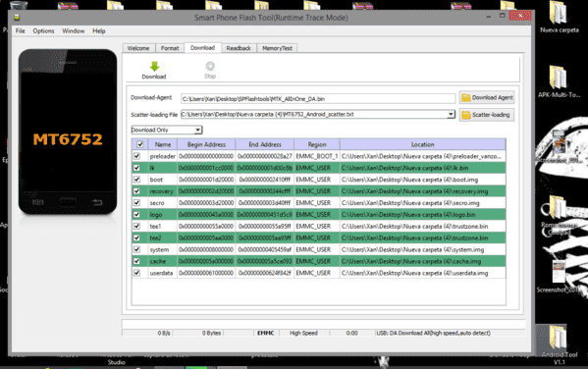Click the system.img location cell
Image resolution: width=588 pixels, height=369 pixels.
point(423,249)
